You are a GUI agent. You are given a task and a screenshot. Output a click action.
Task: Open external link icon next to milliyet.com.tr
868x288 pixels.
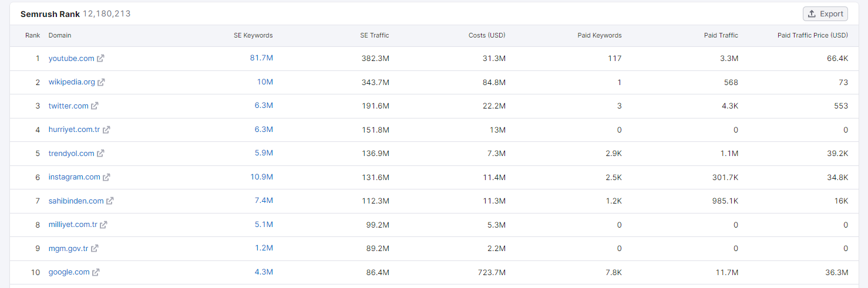point(103,225)
